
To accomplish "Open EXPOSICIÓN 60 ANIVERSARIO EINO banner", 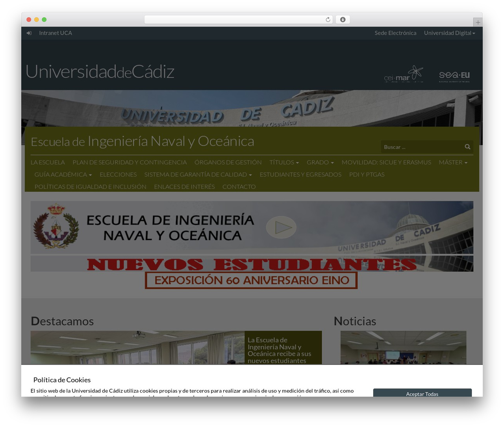I will (x=251, y=280).
